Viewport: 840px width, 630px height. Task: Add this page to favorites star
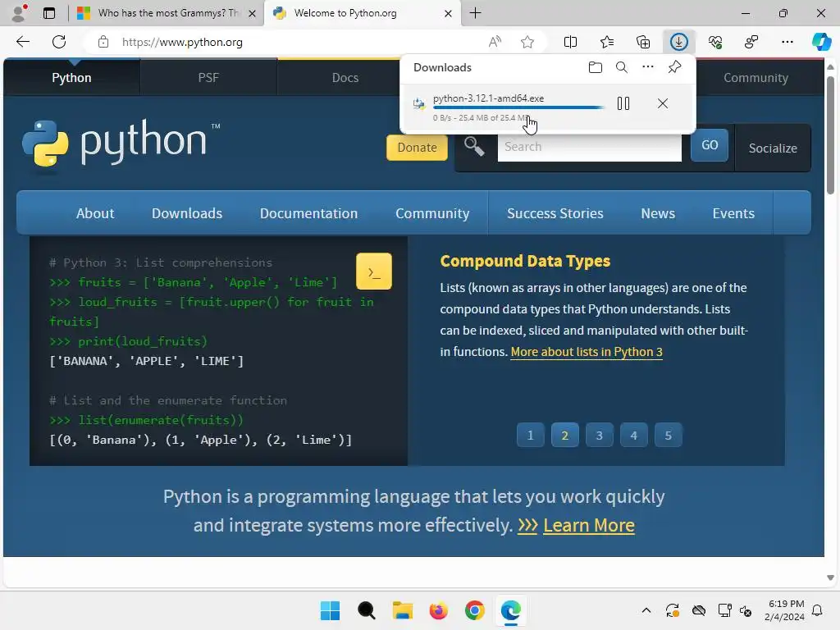coord(527,42)
